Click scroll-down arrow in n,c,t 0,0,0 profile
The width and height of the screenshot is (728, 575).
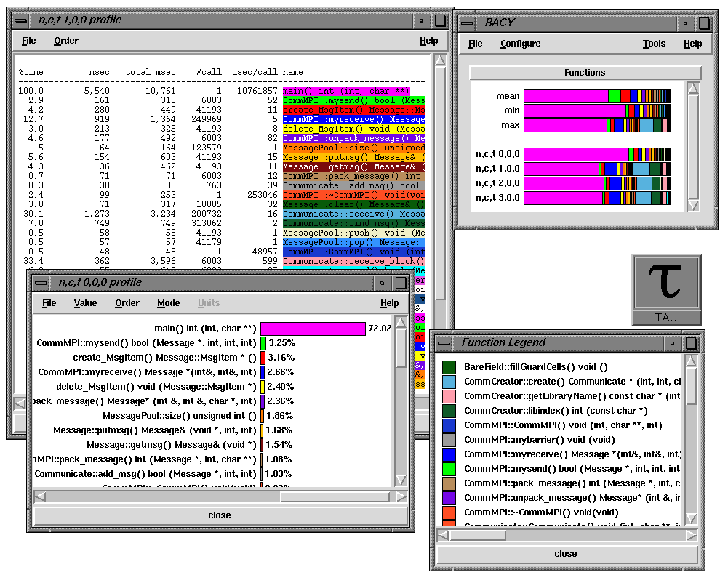coord(401,480)
